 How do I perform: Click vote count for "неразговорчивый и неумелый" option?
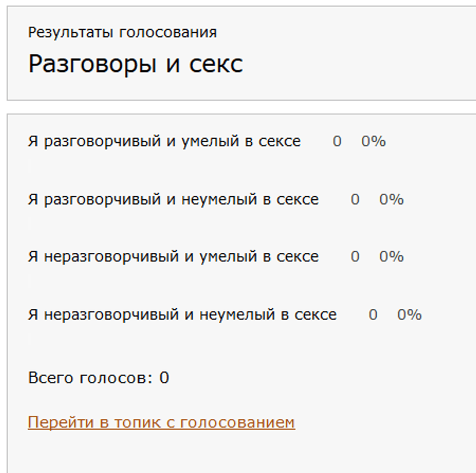(x=373, y=315)
